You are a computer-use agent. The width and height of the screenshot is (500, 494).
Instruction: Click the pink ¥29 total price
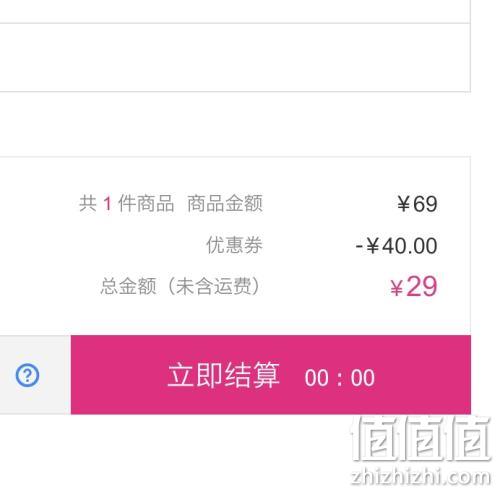[414, 287]
